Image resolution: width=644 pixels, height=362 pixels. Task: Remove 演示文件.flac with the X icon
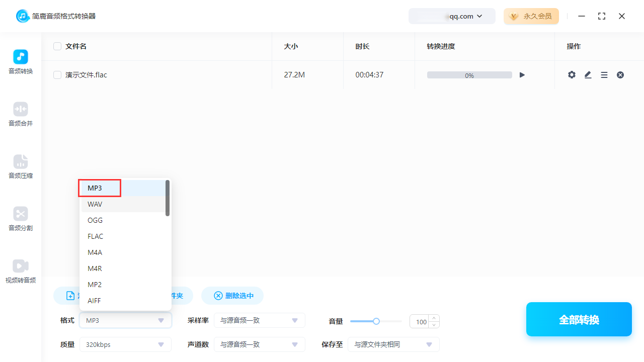[x=620, y=74]
